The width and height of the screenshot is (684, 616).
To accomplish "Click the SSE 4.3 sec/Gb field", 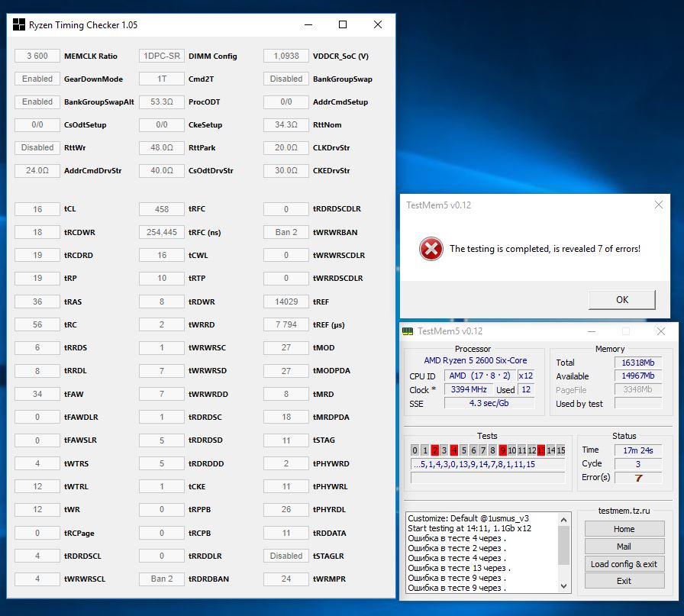I will pos(489,403).
